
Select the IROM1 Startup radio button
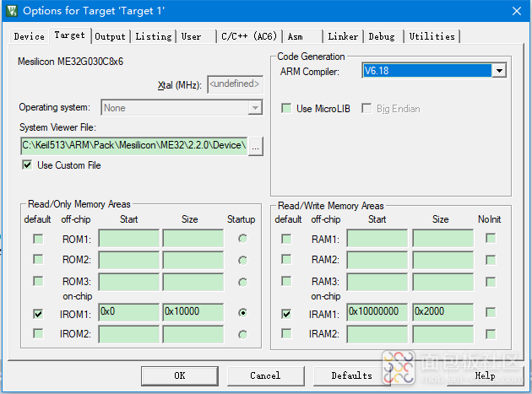coord(242,313)
